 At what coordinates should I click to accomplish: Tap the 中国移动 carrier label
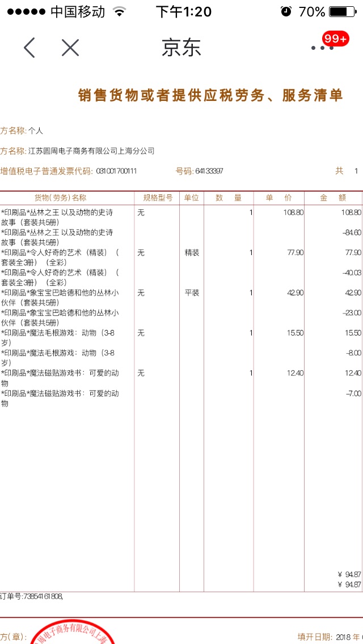[x=78, y=11]
